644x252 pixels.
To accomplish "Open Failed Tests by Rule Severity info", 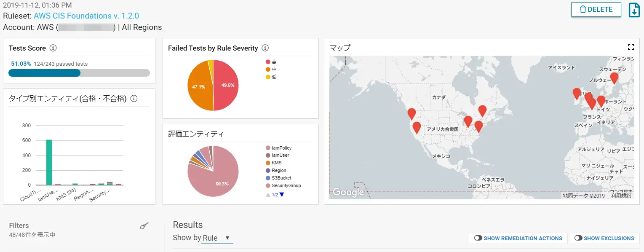I will tap(265, 48).
